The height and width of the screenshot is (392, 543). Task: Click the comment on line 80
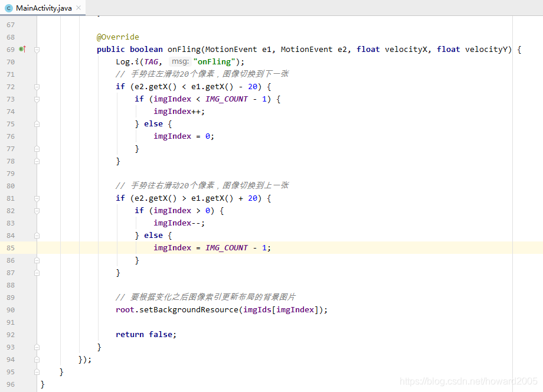(x=202, y=185)
